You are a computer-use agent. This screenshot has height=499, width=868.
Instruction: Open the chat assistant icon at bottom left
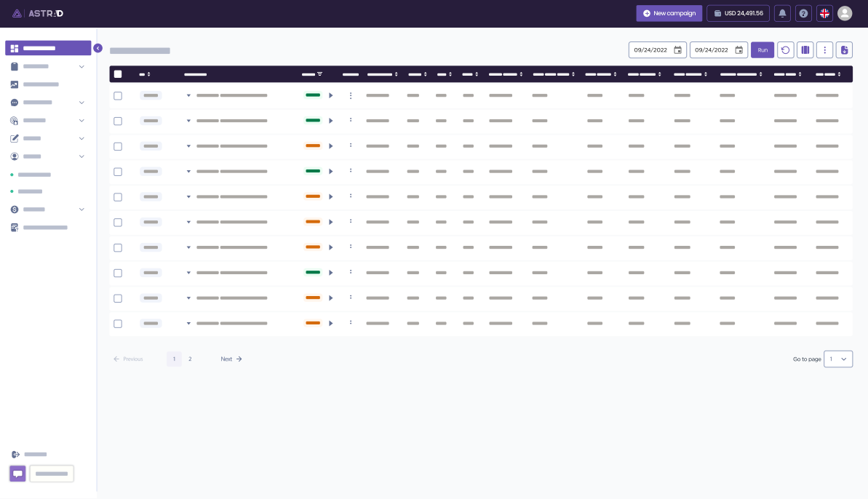[17, 474]
